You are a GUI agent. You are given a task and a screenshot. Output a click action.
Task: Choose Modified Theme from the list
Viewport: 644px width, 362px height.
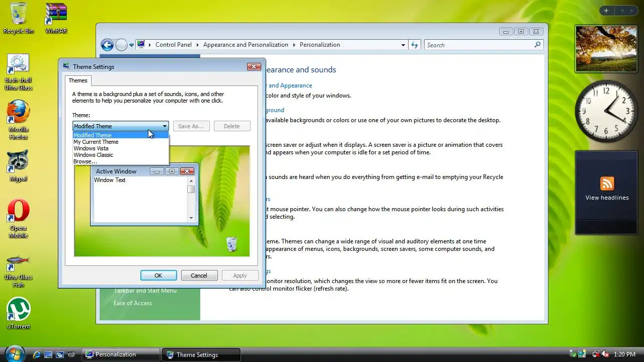tap(121, 135)
